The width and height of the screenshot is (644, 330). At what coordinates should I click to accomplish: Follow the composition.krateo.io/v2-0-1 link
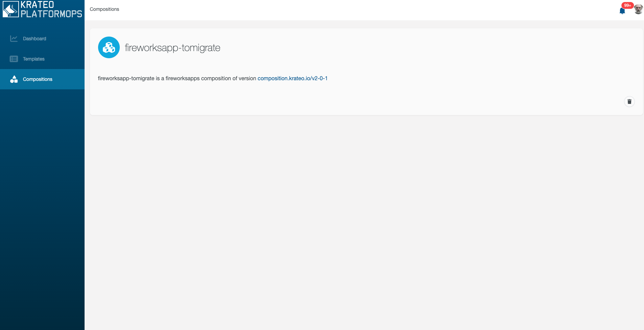point(293,78)
